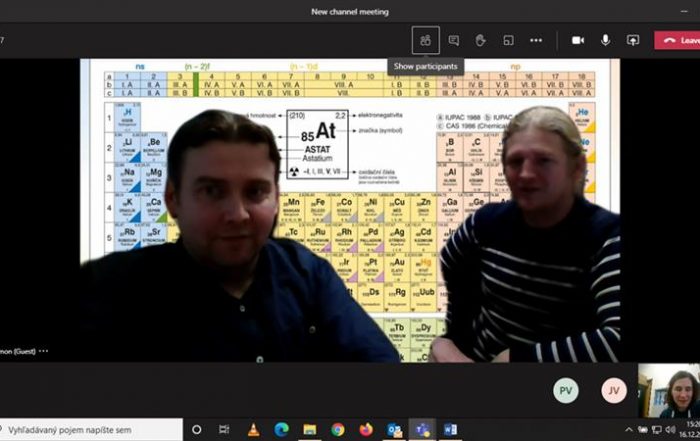Viewport: 700px width, 441px height.
Task: Open breakout rooms icon in toolbar
Action: pos(508,41)
